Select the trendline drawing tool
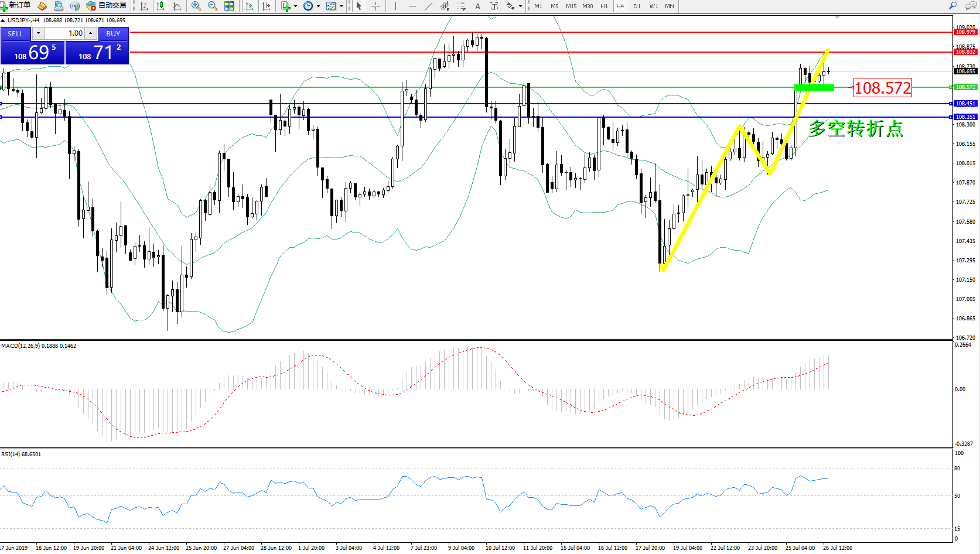 [429, 6]
